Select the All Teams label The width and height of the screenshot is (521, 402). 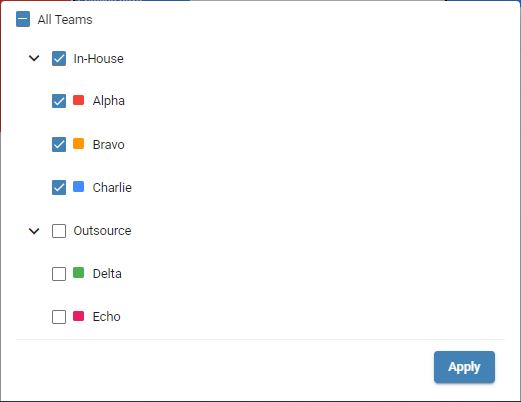(65, 20)
